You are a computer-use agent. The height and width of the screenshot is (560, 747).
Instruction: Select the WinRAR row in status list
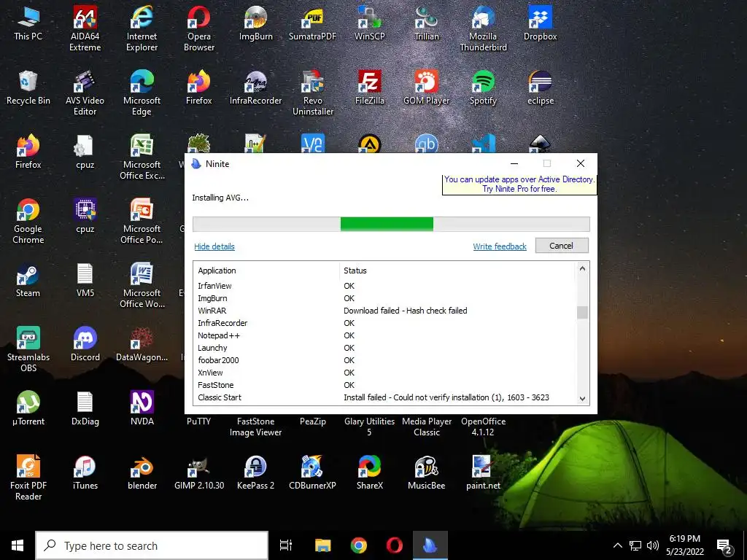pyautogui.click(x=384, y=311)
